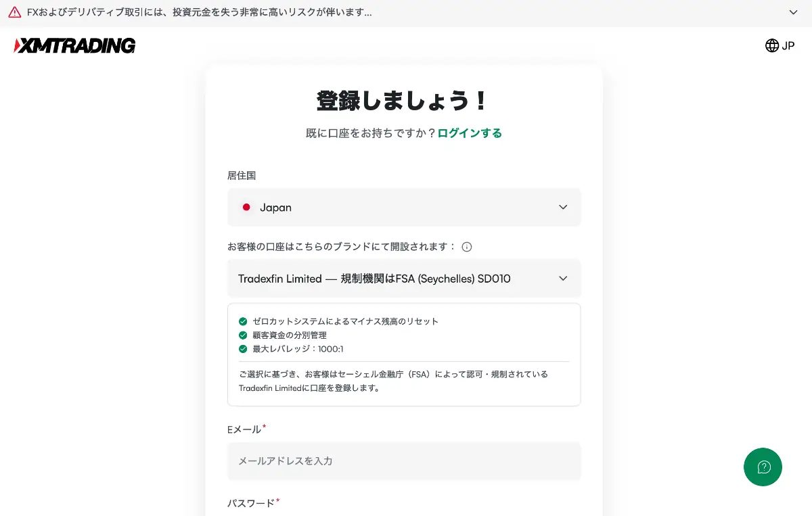The image size is (812, 516).
Task: Click the text ゼロカットシステムによるマイナス残高のリセット
Action: click(345, 321)
